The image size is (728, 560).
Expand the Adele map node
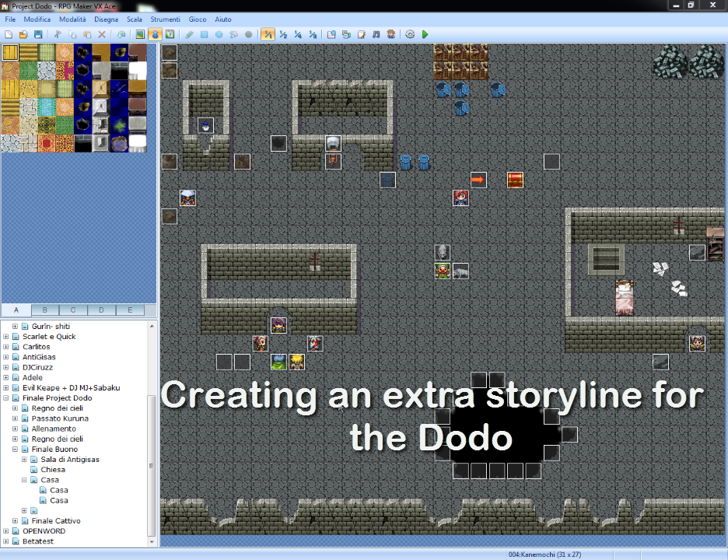[x=6, y=377]
